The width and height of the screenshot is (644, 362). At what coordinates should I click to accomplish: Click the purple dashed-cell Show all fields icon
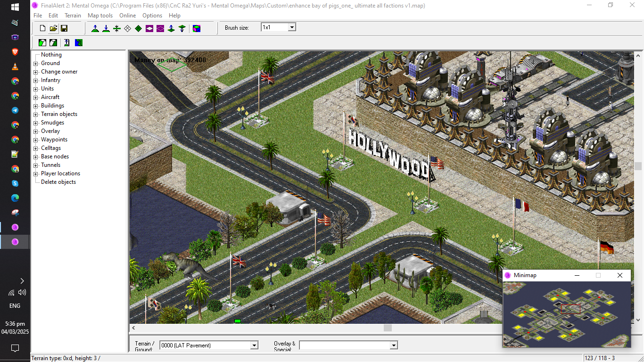(160, 28)
